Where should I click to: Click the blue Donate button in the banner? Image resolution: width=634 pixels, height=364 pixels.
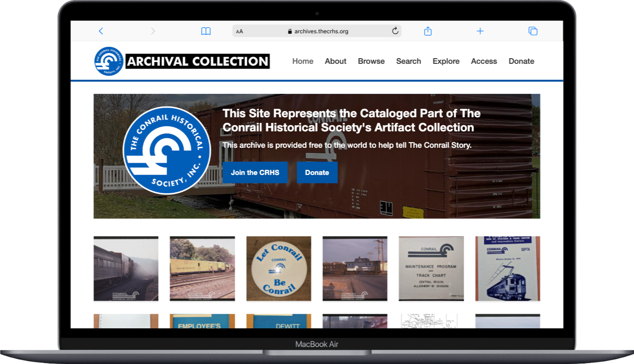tap(317, 172)
